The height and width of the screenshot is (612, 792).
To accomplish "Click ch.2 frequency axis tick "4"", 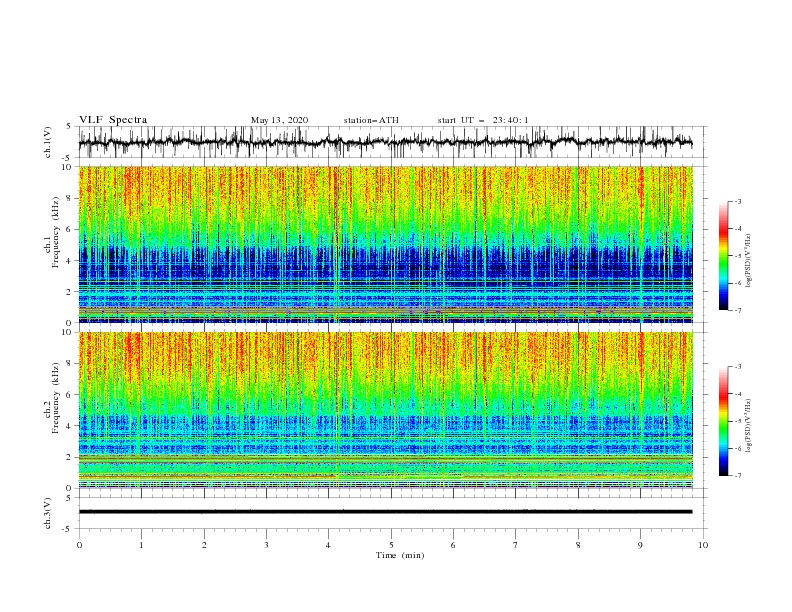I will [69, 426].
